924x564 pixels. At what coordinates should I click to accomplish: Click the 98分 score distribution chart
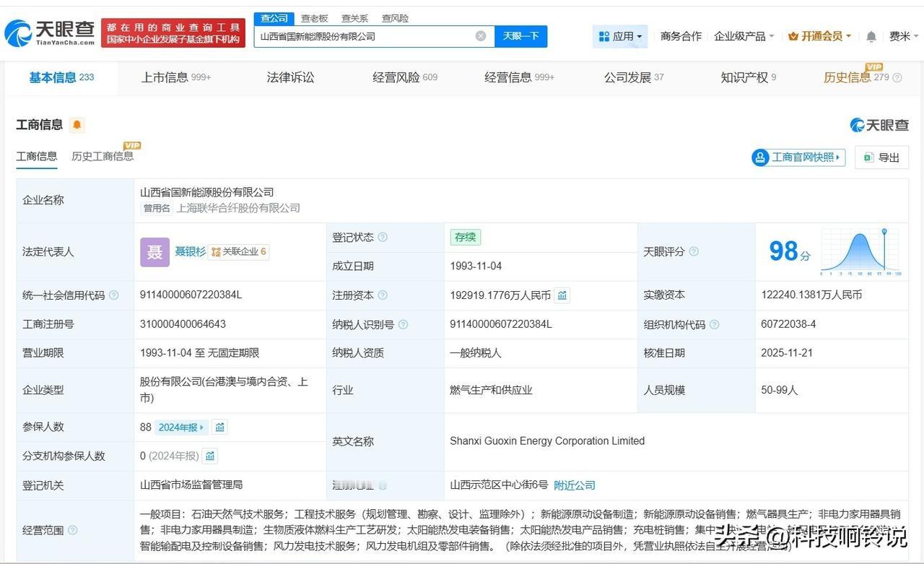(859, 252)
